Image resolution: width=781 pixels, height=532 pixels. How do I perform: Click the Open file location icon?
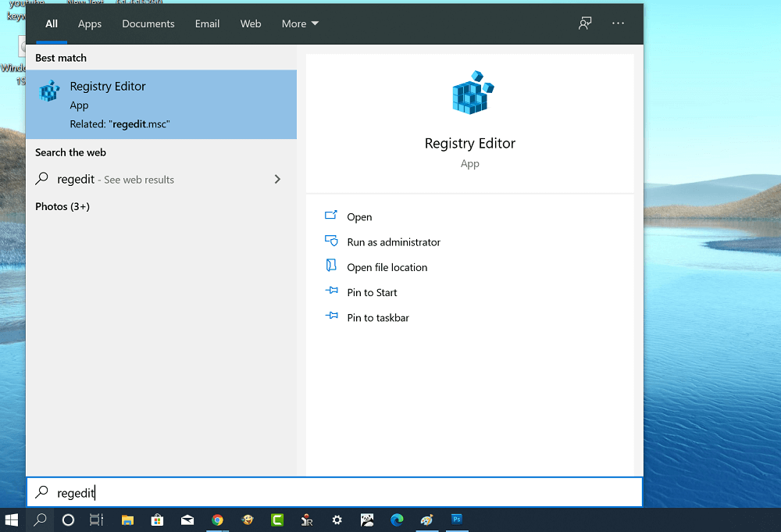point(331,265)
